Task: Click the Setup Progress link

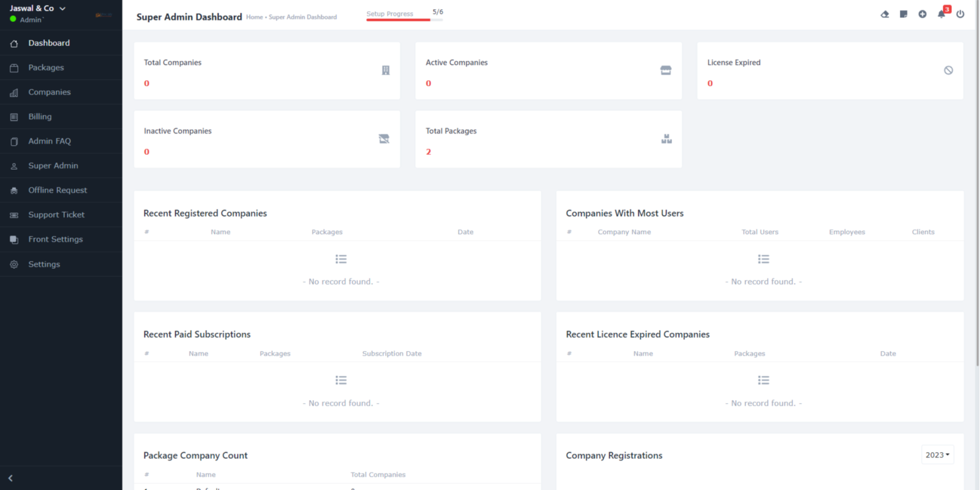Action: 389,13
